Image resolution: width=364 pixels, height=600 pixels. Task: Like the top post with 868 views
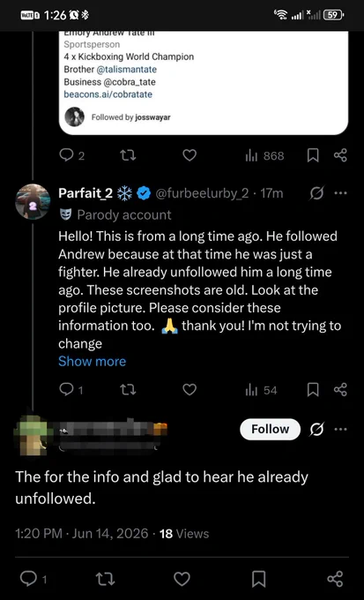pos(189,155)
